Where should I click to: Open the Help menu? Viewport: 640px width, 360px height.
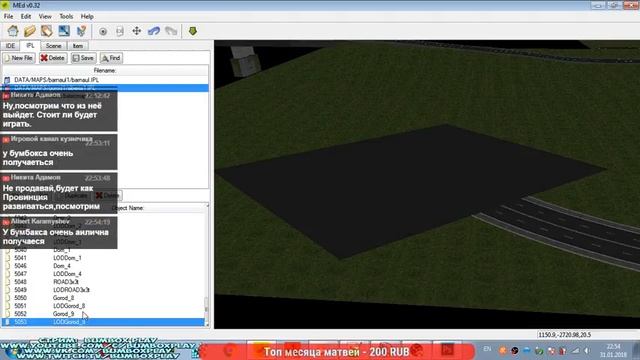87,16
